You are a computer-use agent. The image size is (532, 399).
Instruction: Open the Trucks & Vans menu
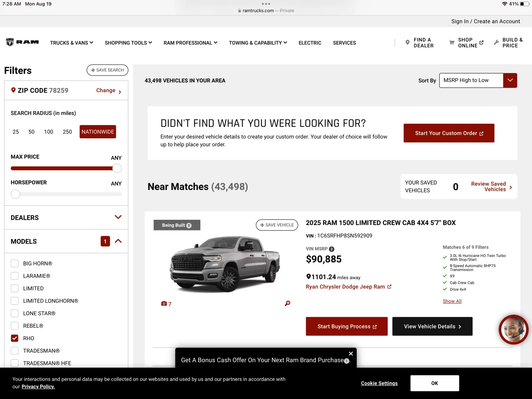[x=71, y=43]
